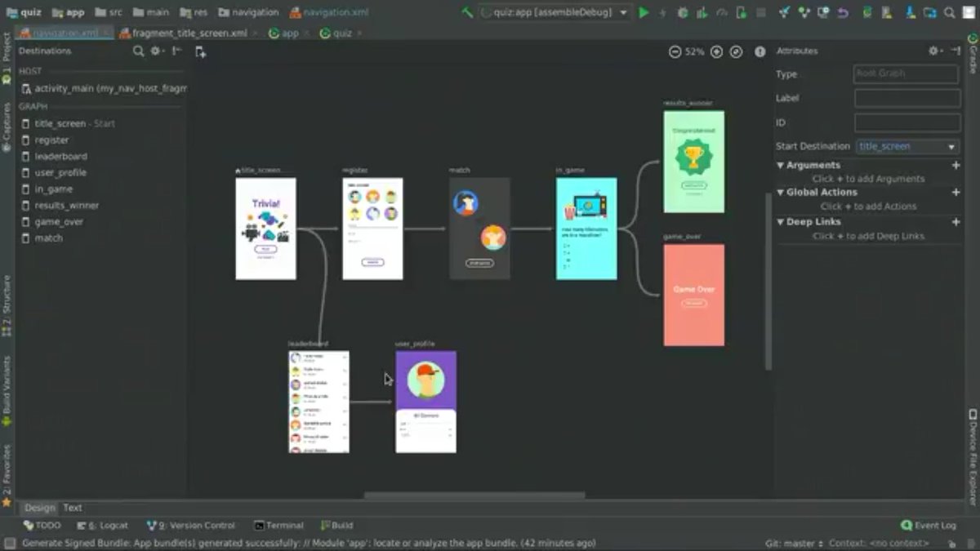Switch to the Text view tab
The image size is (980, 551).
tap(72, 507)
